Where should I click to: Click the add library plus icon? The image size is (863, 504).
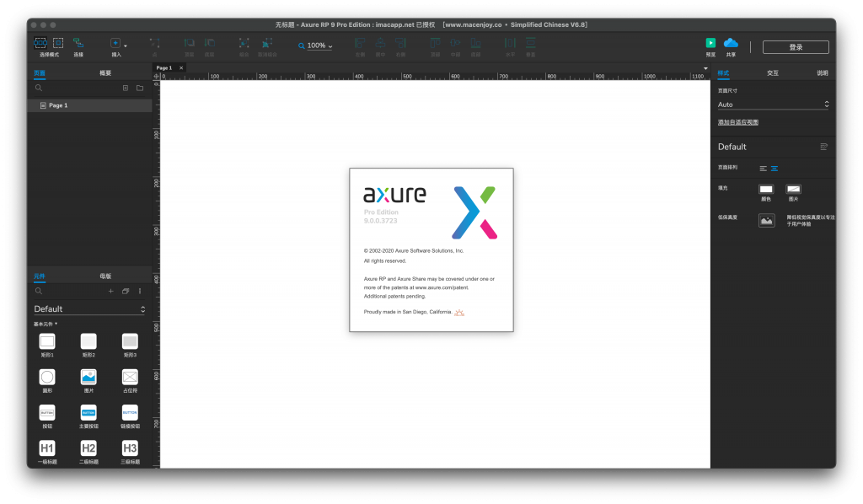[110, 291]
